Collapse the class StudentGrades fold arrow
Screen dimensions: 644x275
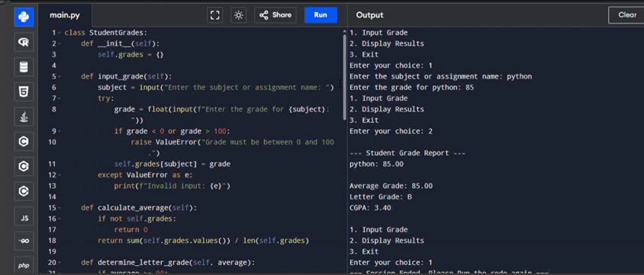[60, 33]
